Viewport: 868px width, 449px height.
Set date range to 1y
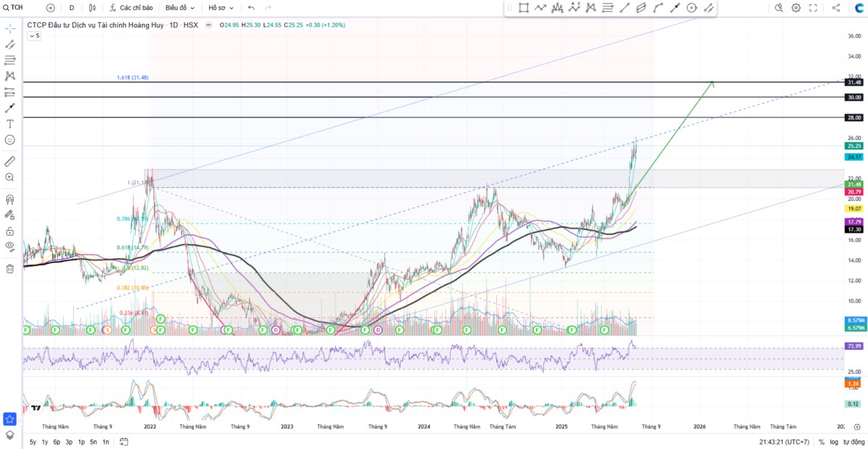point(45,442)
